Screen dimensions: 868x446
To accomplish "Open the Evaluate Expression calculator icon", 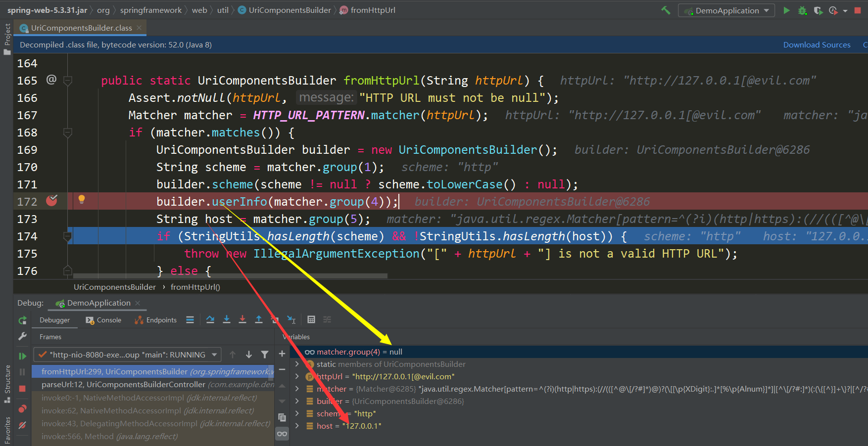I will [311, 319].
